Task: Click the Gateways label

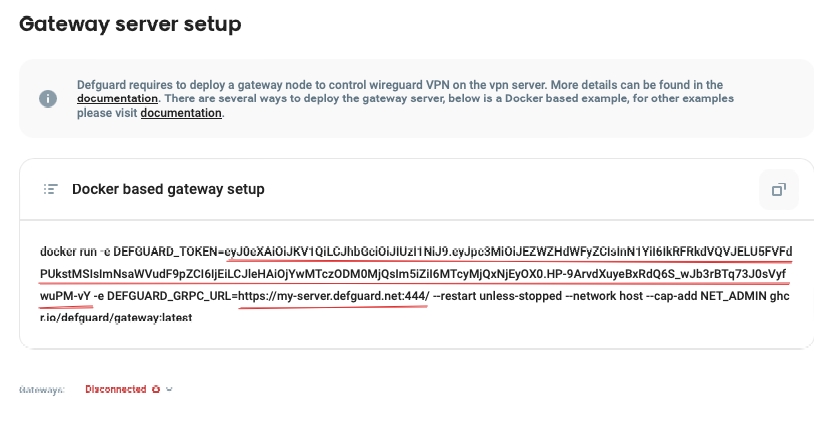Action: [x=41, y=389]
